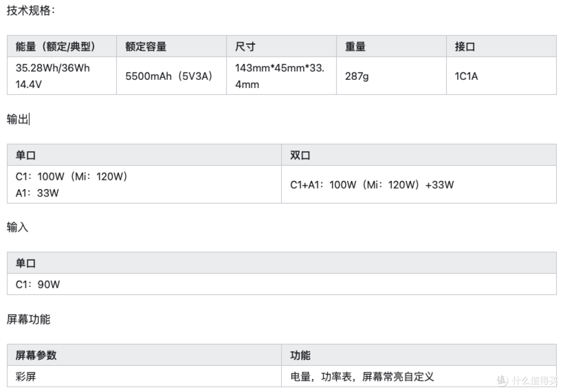Select the 接口 header cell
Screen dimensions: 563x392
click(501, 46)
